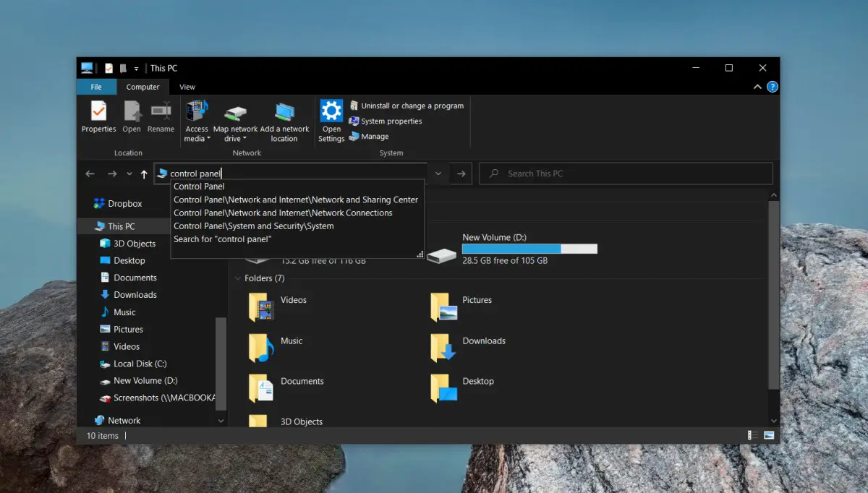Open the recent locations chevron
The image size is (868, 493).
pyautogui.click(x=129, y=174)
